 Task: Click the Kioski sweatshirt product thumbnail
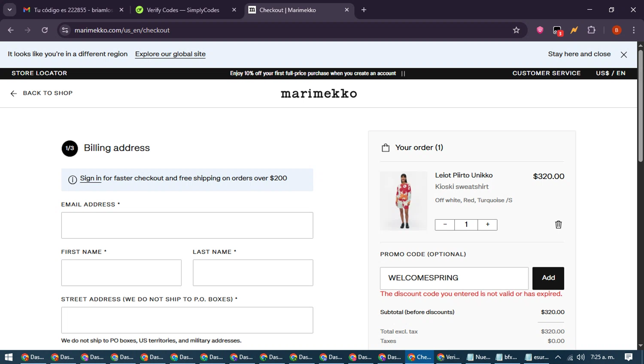(404, 201)
